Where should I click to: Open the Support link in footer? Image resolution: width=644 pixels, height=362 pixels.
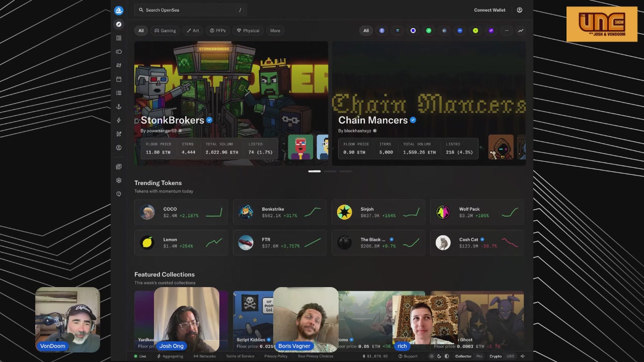click(408, 356)
